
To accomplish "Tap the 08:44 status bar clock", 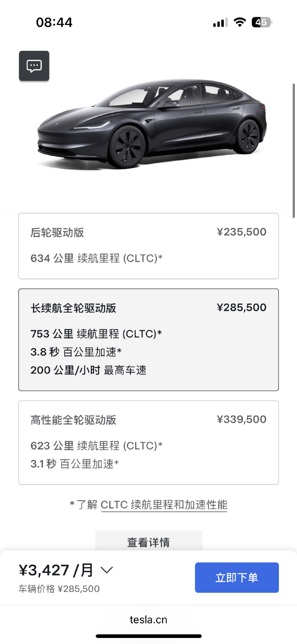I will [54, 22].
